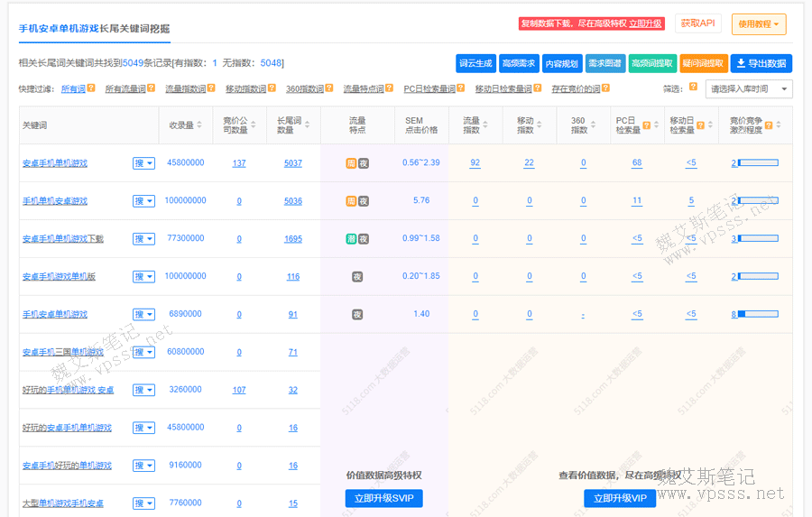
Task: Sort table by 360指数 column arrows
Action: tap(593, 125)
